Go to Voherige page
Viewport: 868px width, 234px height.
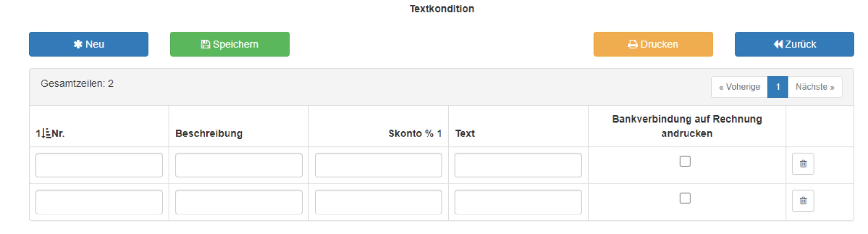(x=739, y=87)
